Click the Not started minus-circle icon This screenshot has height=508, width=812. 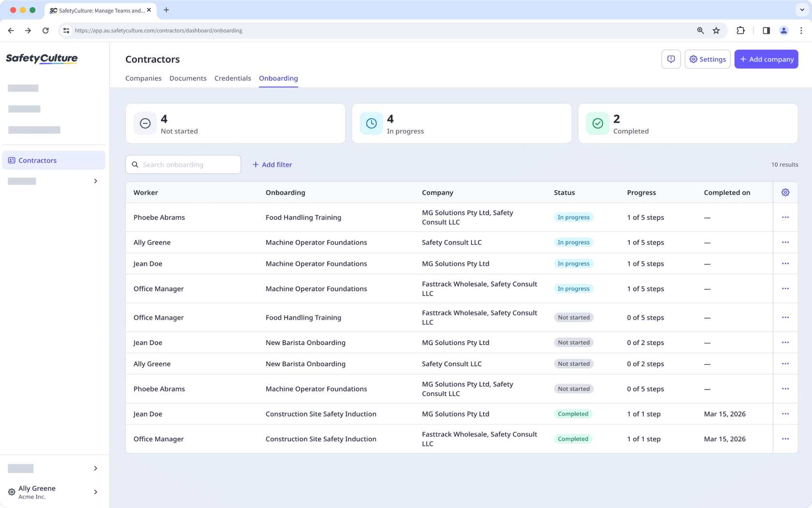tap(145, 123)
